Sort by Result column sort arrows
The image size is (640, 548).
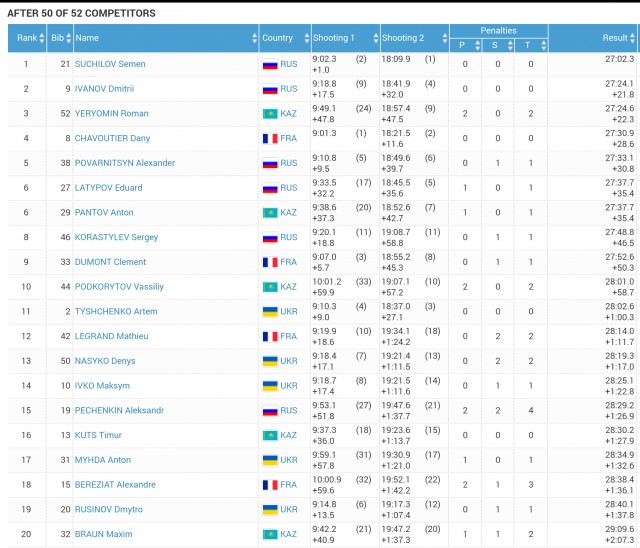point(632,38)
